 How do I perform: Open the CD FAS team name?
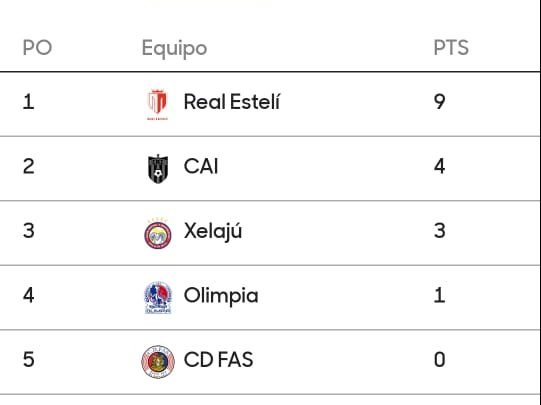pos(219,359)
